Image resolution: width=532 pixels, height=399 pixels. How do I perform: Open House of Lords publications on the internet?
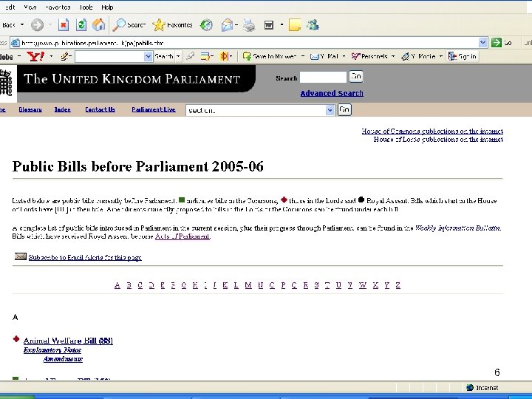tap(438, 139)
